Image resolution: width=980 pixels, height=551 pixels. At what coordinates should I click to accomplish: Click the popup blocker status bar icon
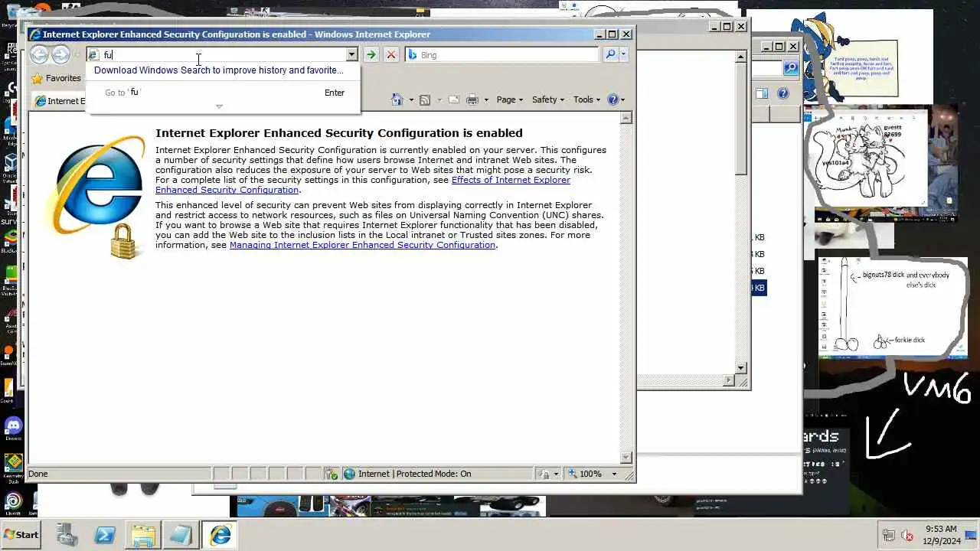(x=332, y=474)
